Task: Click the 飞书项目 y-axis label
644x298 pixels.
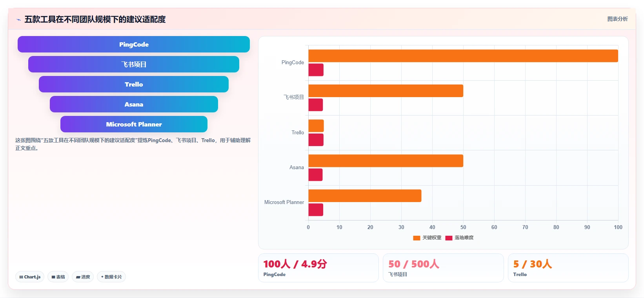Action: [294, 97]
